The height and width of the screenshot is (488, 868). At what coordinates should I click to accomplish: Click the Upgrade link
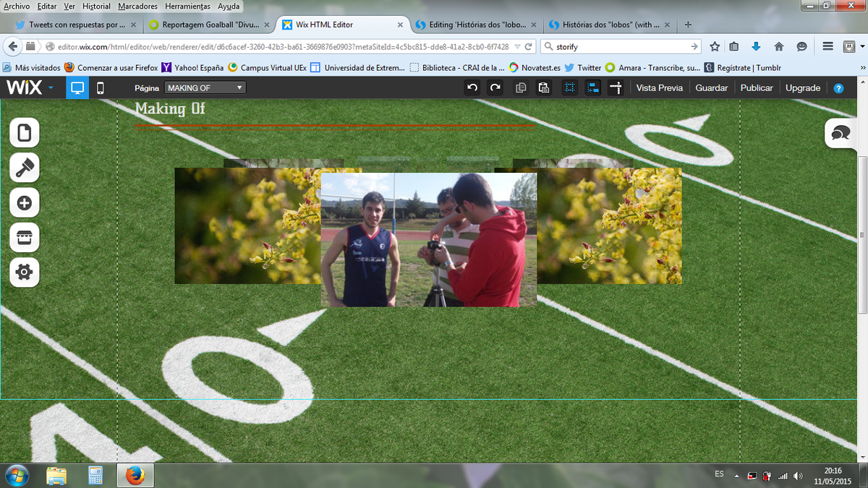tap(803, 88)
